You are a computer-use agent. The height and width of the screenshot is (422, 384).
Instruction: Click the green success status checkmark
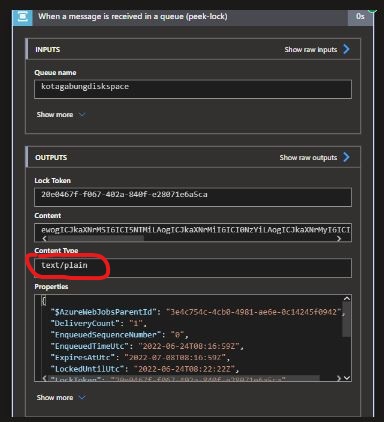372,12
